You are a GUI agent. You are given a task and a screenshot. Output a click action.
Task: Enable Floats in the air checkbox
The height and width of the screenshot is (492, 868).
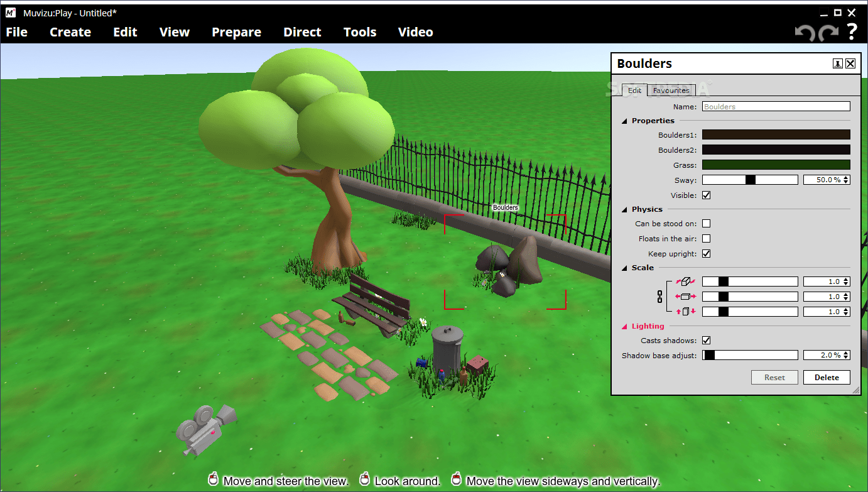tap(706, 239)
